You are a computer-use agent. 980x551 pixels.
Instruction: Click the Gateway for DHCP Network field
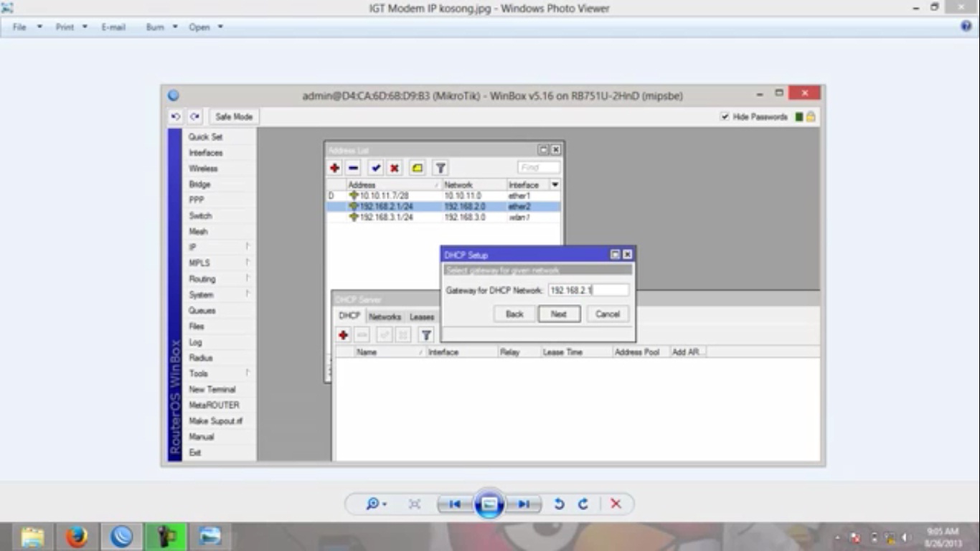tap(588, 290)
